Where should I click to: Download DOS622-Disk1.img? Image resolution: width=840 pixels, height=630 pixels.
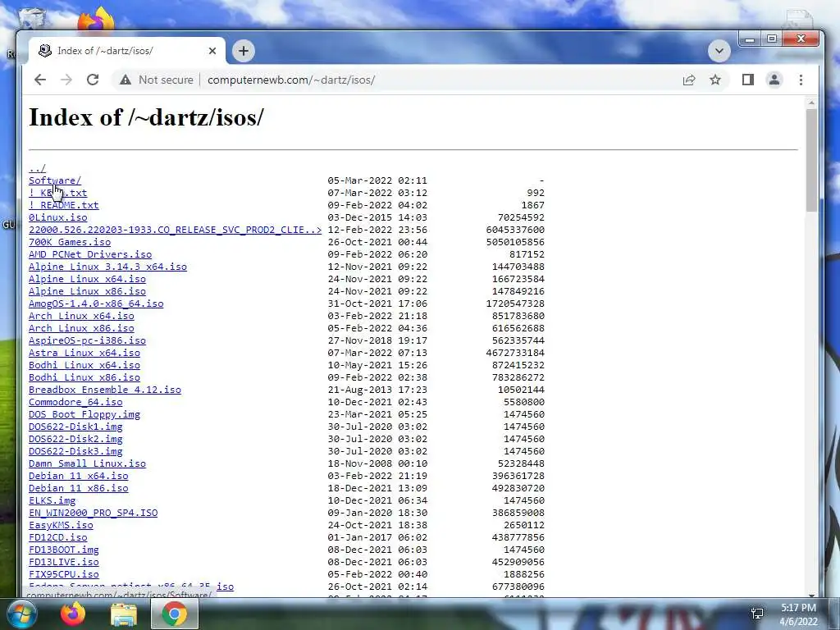(75, 427)
